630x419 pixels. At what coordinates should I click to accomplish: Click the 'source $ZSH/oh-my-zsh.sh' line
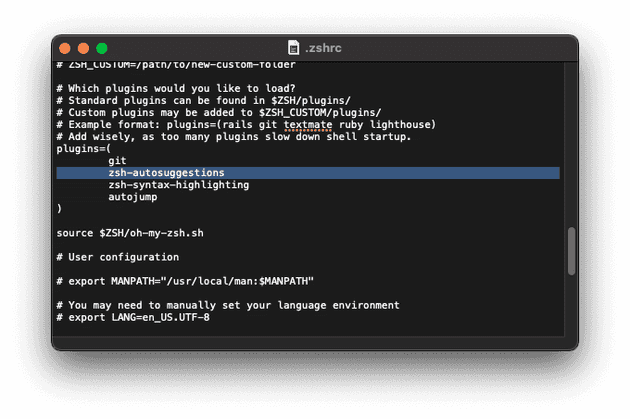pos(130,233)
